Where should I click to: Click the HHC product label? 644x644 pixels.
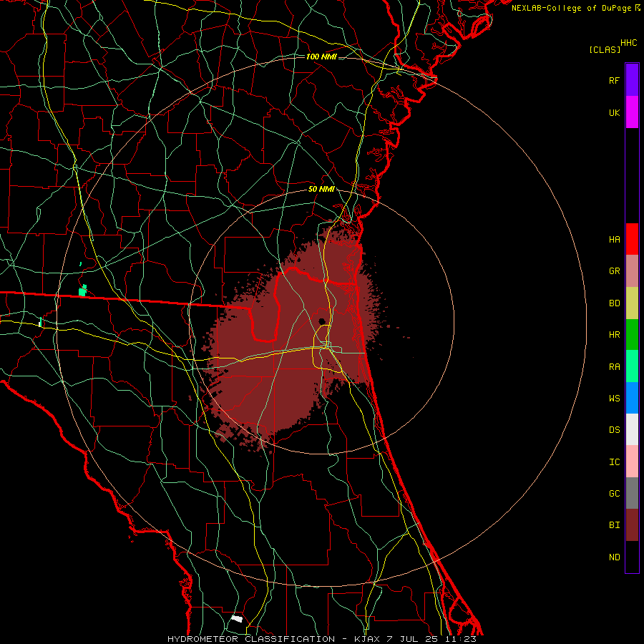[628, 42]
